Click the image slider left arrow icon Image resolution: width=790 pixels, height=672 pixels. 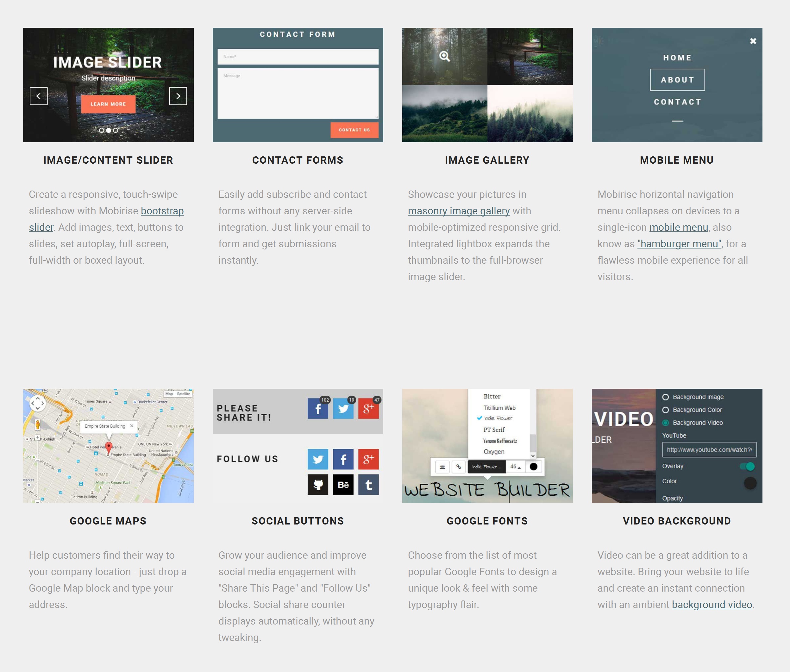pyautogui.click(x=38, y=96)
